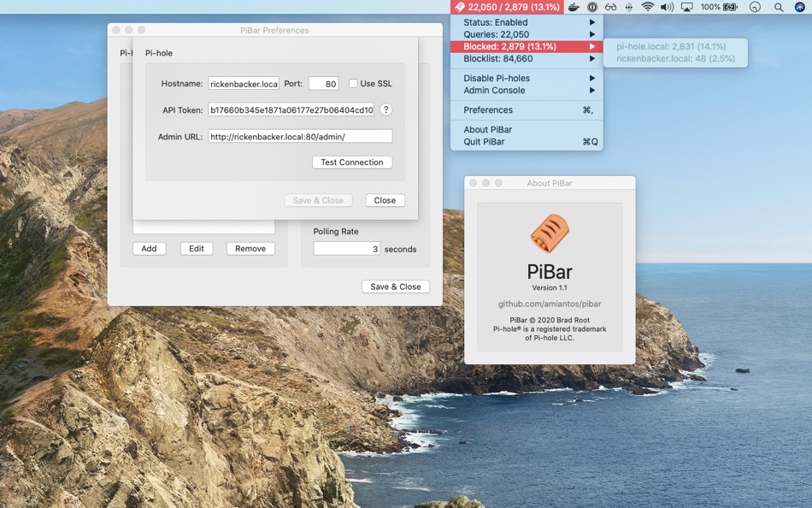Open the Bluetooth menu bar icon

(629, 7)
